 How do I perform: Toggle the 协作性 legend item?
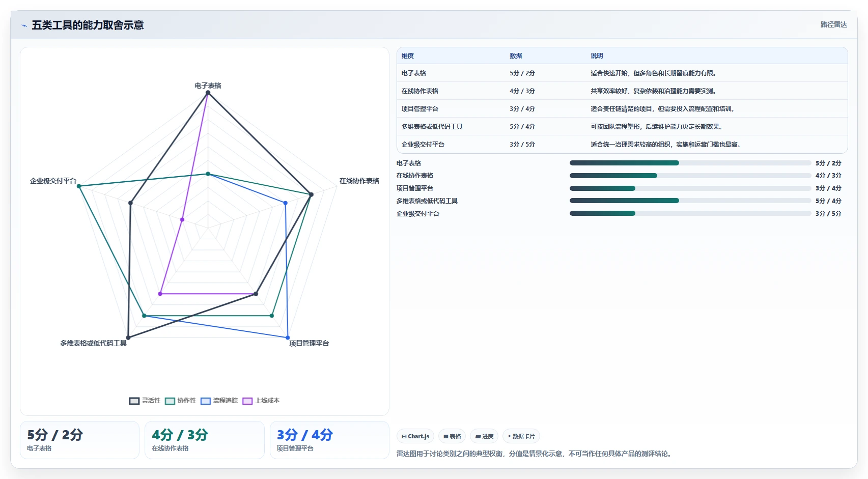click(x=180, y=401)
